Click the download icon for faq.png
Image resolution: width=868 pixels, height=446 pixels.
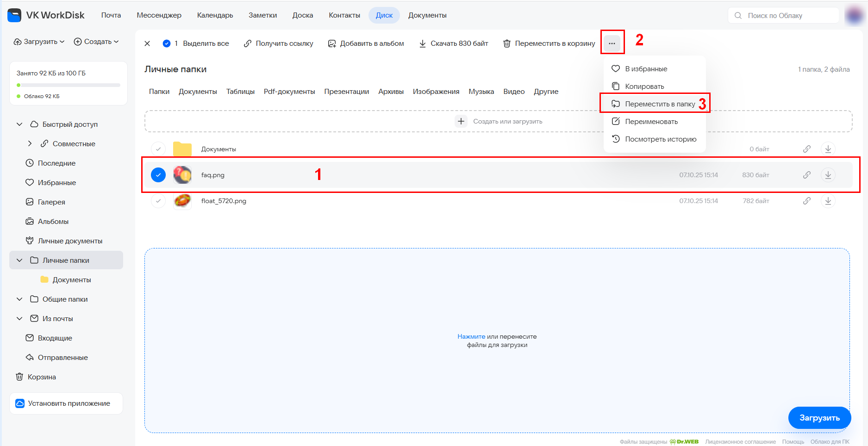coord(828,175)
